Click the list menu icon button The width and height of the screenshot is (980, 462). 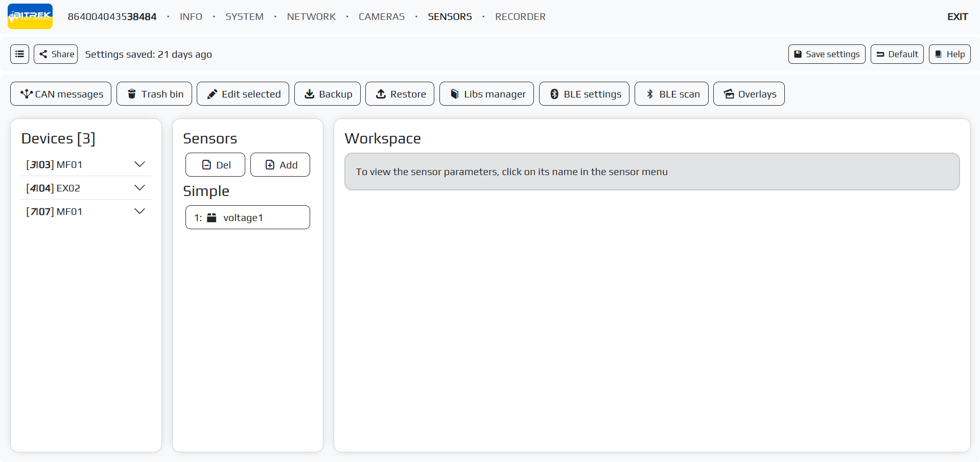[x=19, y=54]
